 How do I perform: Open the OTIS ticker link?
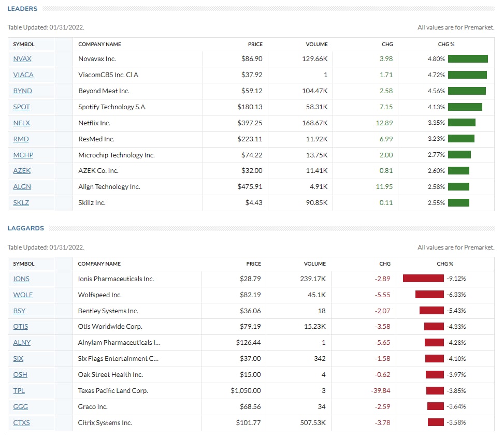click(21, 327)
